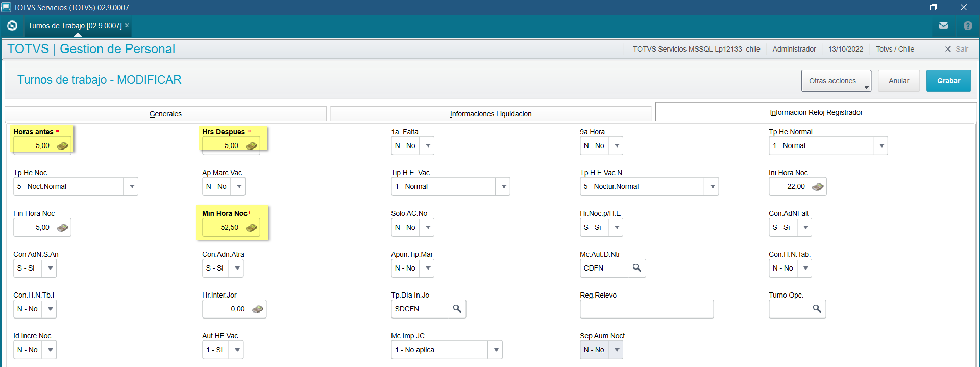980x367 pixels.
Task: Open calculator icon for Ini Hora Noc
Action: (818, 187)
